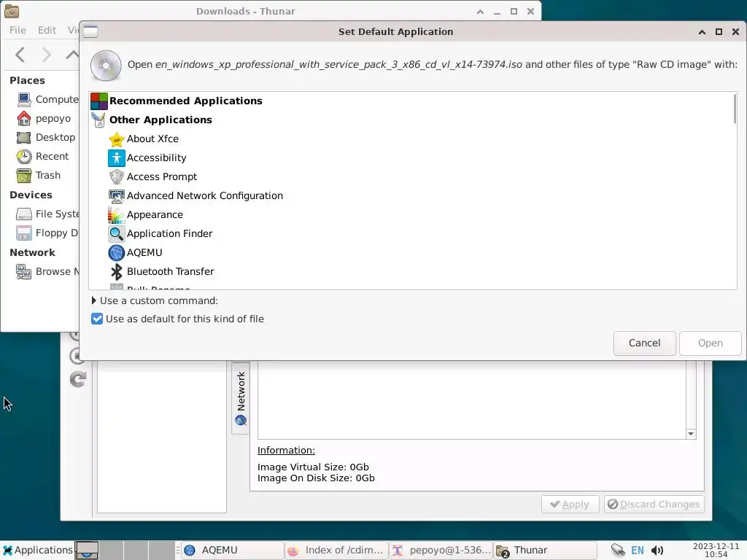This screenshot has width=747, height=560.
Task: Open the Edit menu in Thunar
Action: 47,30
